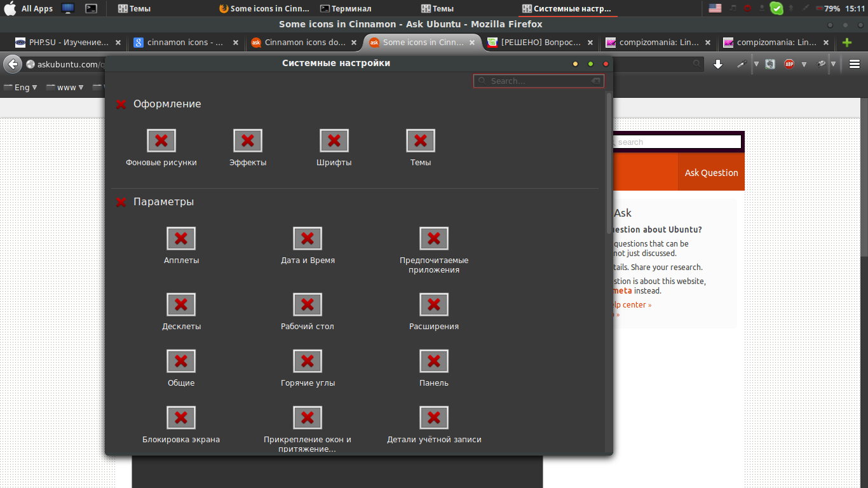
Task: Open the Firefox hamburger menu
Action: [x=855, y=64]
